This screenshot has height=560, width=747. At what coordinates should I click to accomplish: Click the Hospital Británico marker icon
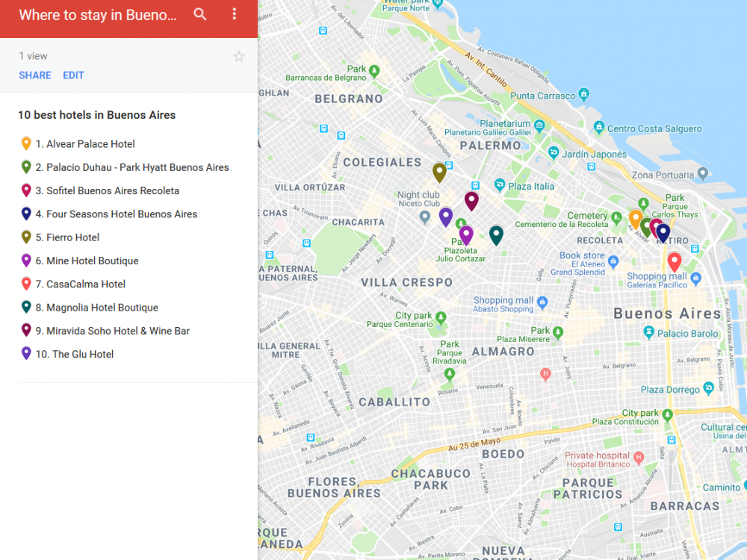(x=638, y=457)
